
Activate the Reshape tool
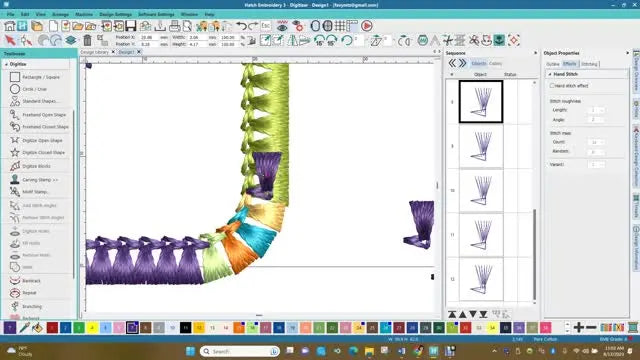coord(27,40)
